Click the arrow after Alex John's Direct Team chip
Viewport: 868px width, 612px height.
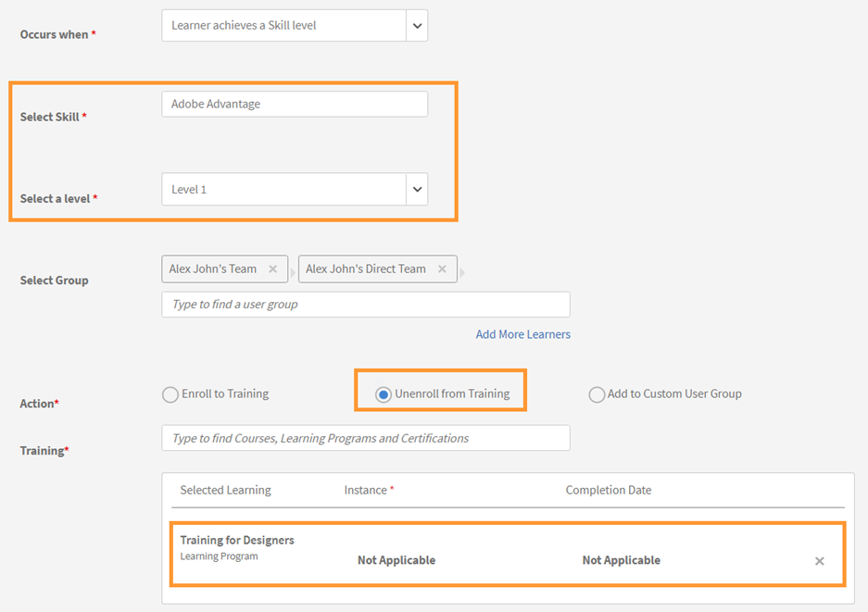[462, 272]
